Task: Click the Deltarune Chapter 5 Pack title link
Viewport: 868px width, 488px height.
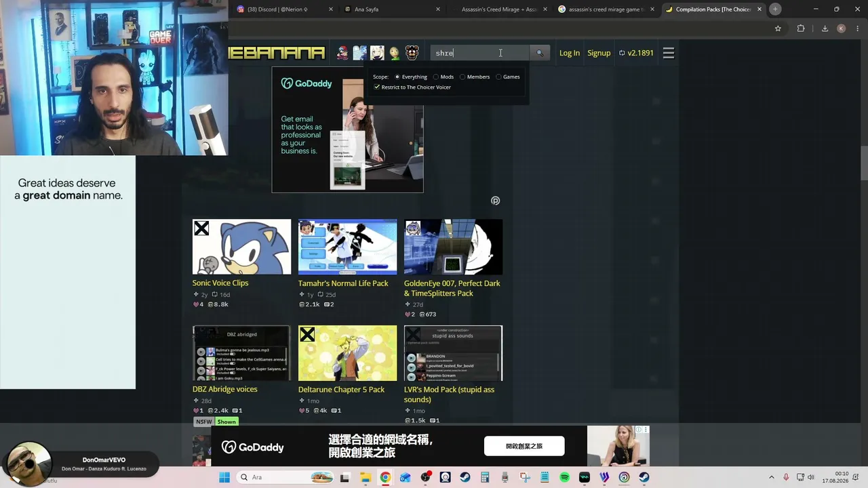Action: [341, 390]
